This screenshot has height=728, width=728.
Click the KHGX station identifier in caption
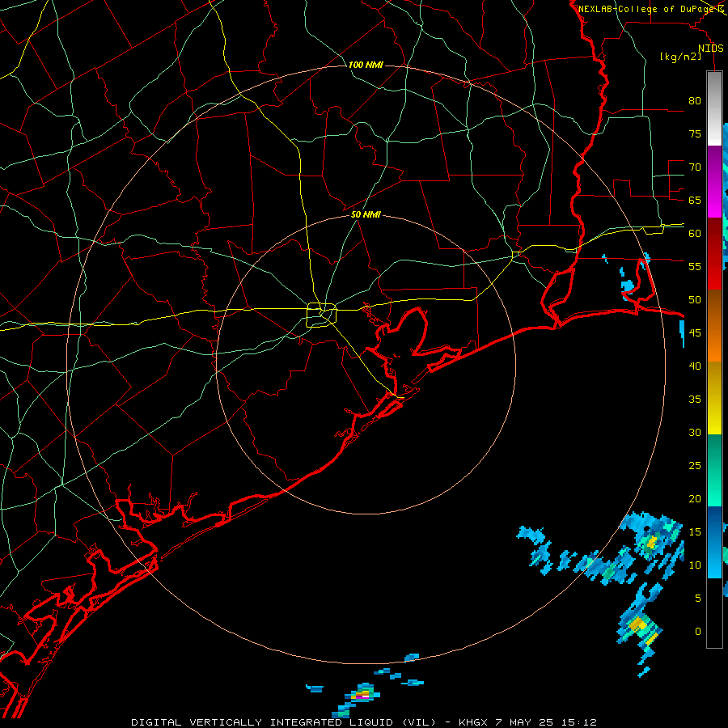pos(473,722)
